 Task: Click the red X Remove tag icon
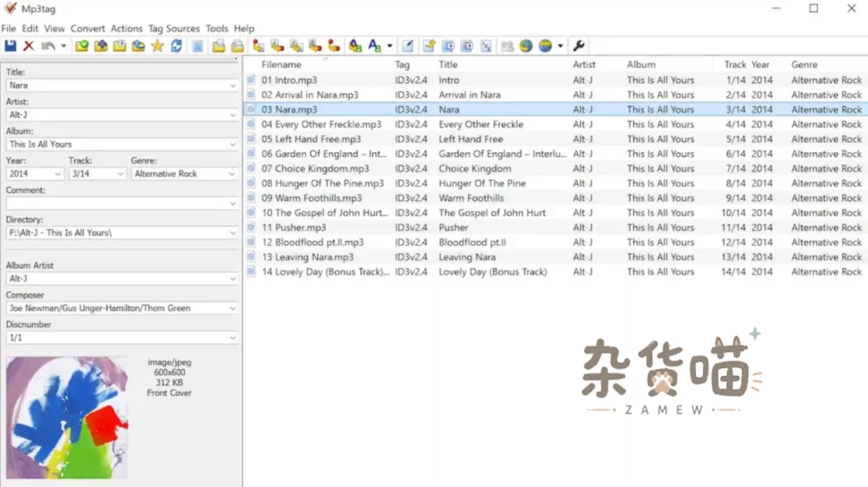click(29, 46)
